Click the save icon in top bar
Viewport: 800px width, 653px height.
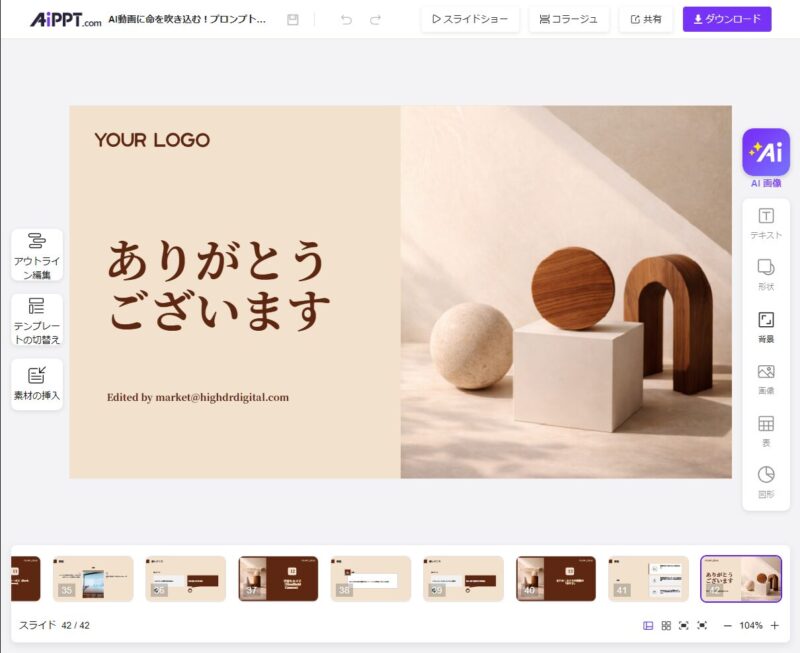point(293,19)
